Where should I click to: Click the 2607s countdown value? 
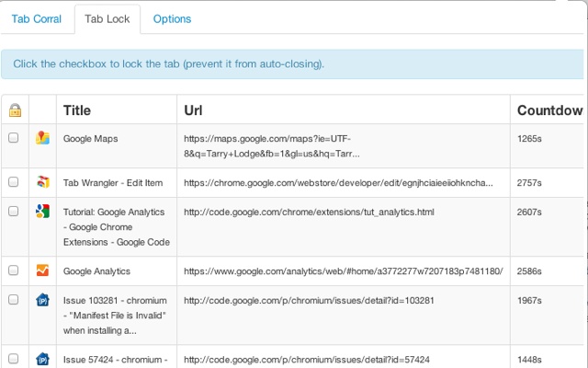click(x=529, y=213)
